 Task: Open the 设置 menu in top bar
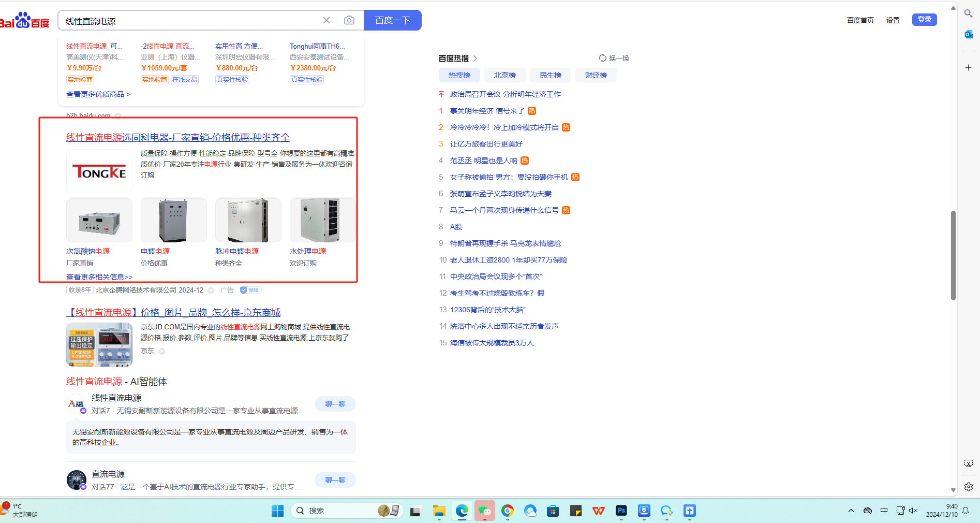[893, 20]
